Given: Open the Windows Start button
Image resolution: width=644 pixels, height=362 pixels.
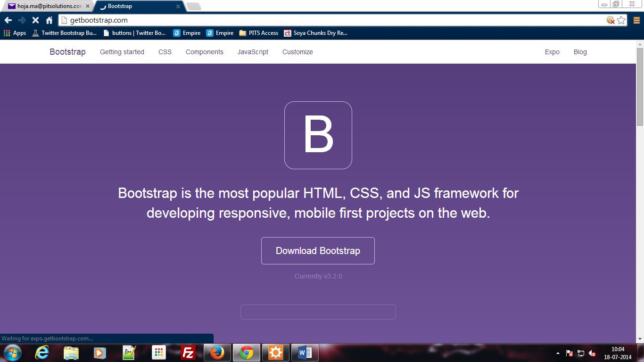Looking at the screenshot, I should click(x=12, y=353).
